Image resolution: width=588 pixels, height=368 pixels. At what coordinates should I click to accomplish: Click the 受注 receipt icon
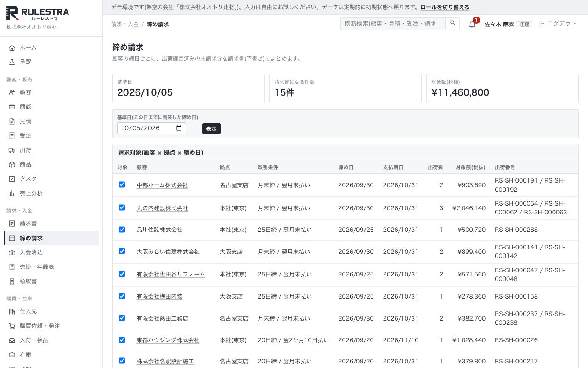coord(12,136)
